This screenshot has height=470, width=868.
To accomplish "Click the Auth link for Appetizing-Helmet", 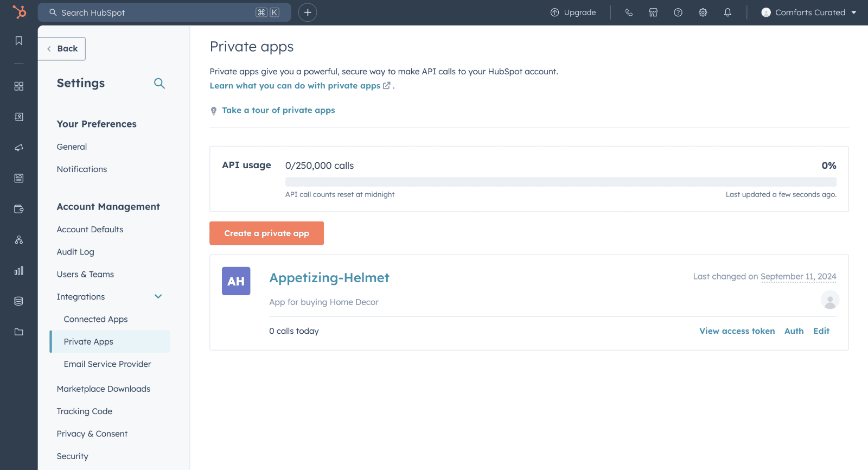I will (x=794, y=331).
